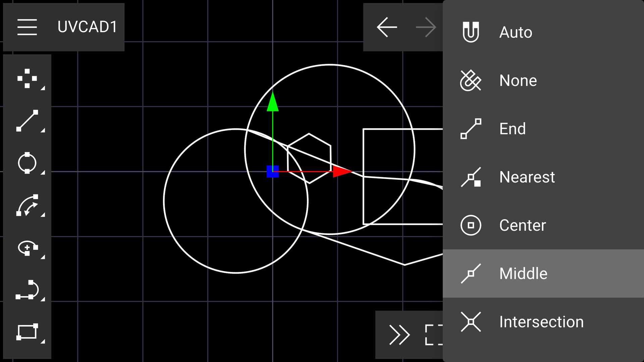Select the Arc drawing tool
This screenshot has width=644, height=362.
(27, 205)
